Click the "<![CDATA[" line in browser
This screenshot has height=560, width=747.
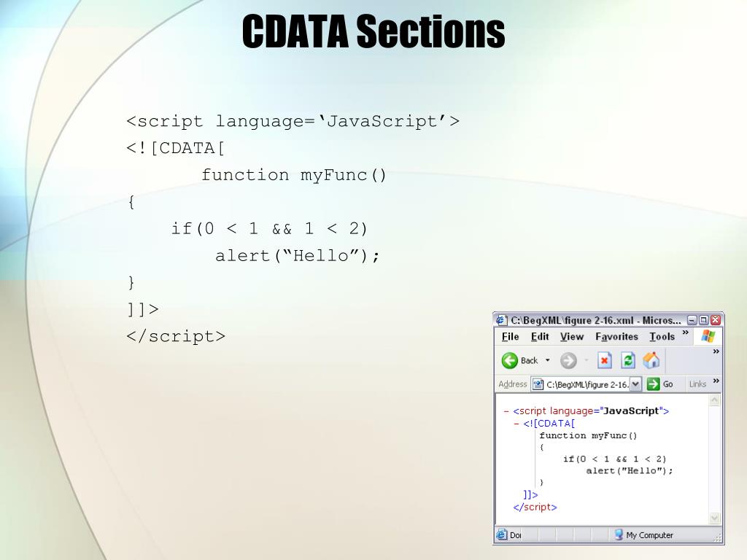pos(549,424)
